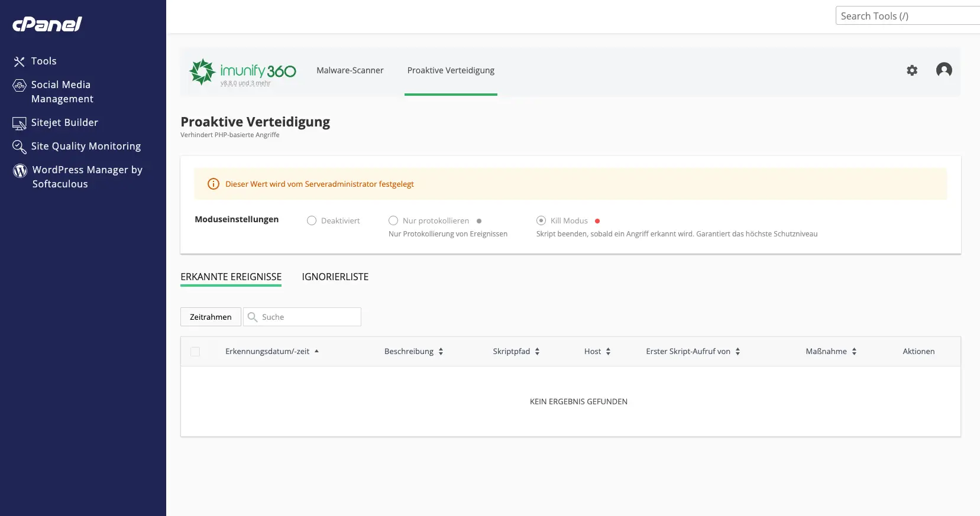Click the Sitejet Builder sidebar icon
This screenshot has height=516, width=980.
click(20, 123)
